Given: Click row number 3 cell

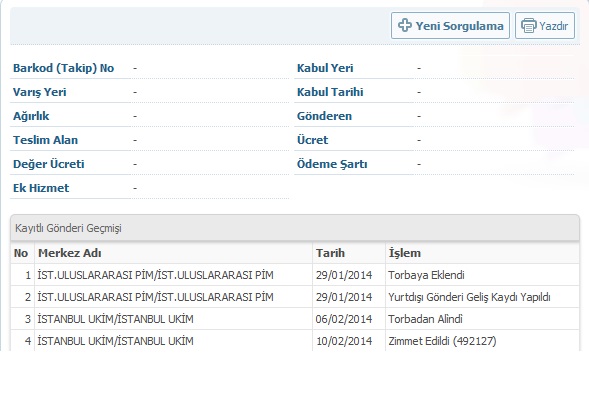Looking at the screenshot, I should (23, 319).
